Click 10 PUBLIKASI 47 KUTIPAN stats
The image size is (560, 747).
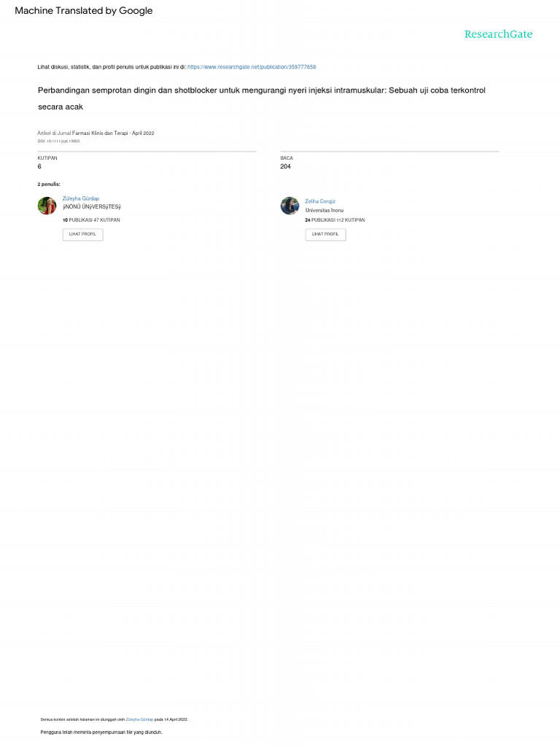click(x=91, y=220)
